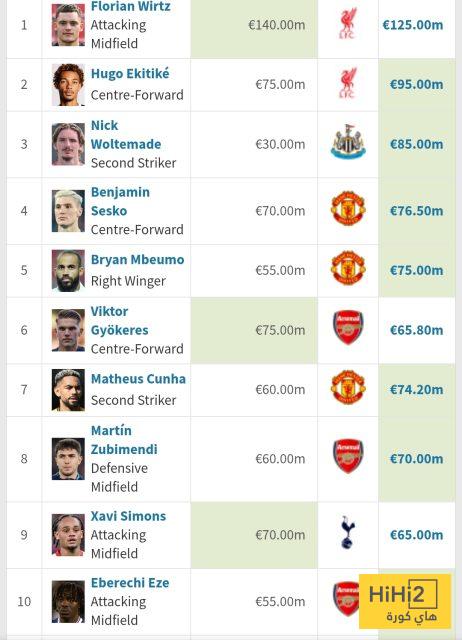
Task: Open Xavi Simons portrait thumbnail
Action: coord(68,535)
